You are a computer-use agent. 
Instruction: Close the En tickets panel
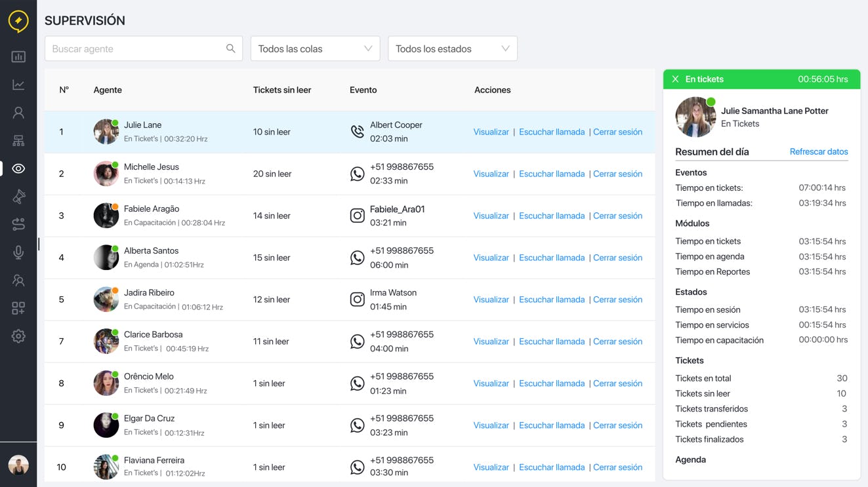click(x=675, y=79)
